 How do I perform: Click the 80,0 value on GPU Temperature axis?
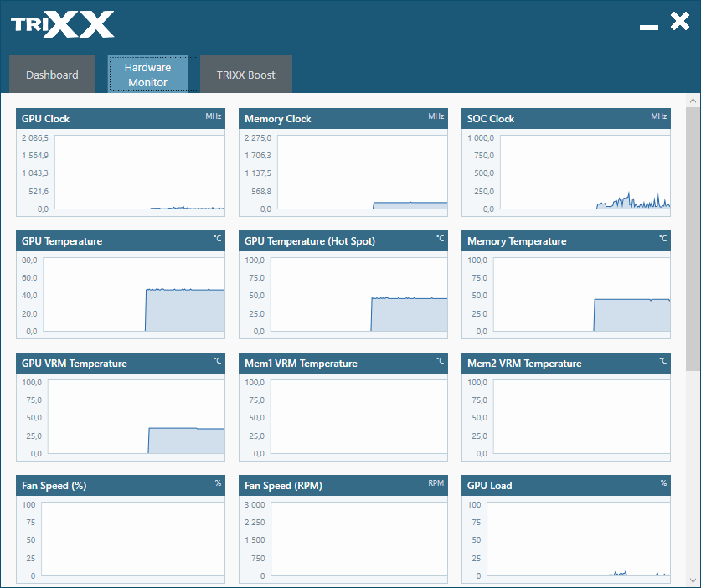(29, 260)
